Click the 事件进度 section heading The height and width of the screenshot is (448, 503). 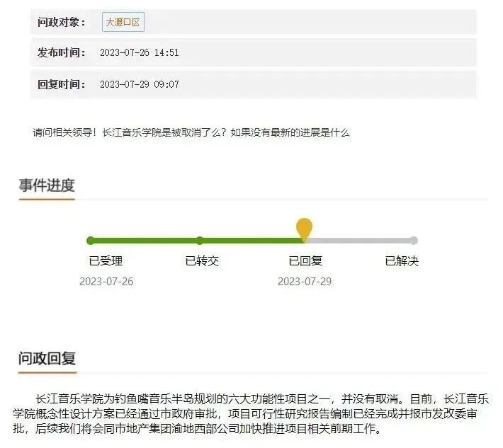click(47, 185)
